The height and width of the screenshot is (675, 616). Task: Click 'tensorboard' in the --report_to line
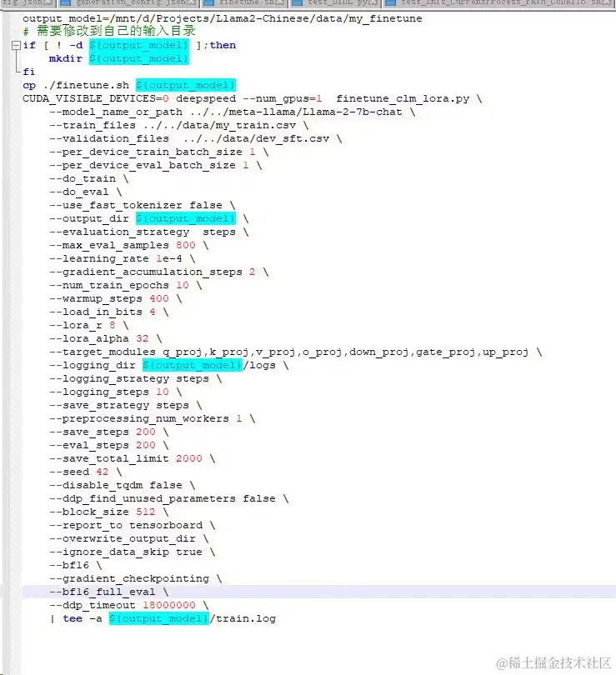[166, 526]
